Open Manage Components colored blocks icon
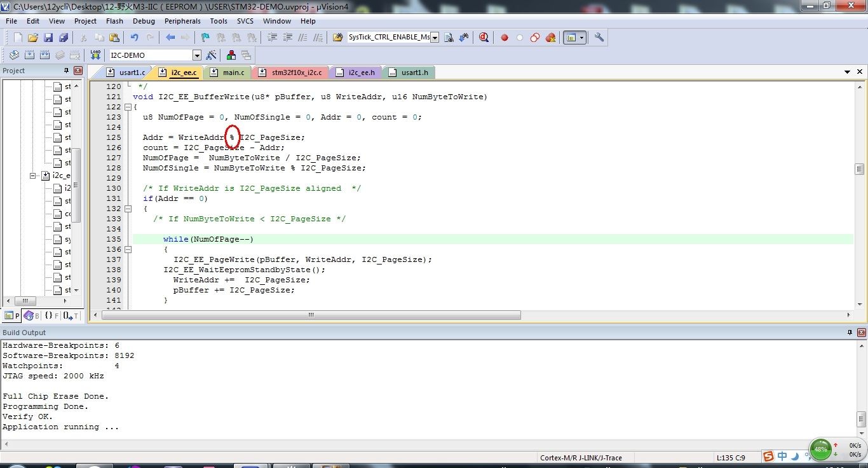The image size is (868, 468). [x=231, y=55]
